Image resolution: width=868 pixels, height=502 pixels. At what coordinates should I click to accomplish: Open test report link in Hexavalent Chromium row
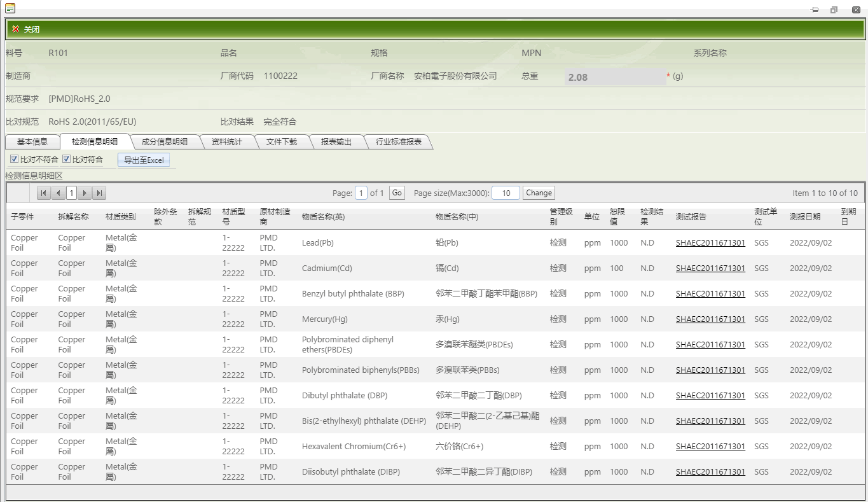[710, 447]
